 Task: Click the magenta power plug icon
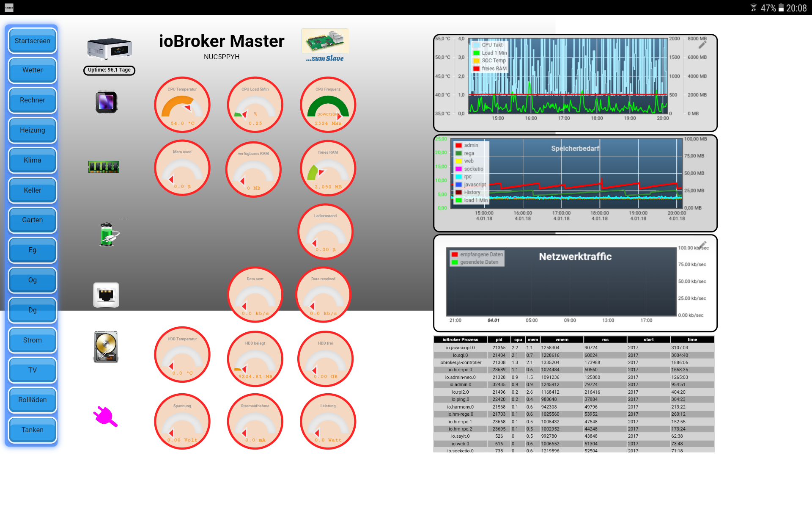coord(105,417)
